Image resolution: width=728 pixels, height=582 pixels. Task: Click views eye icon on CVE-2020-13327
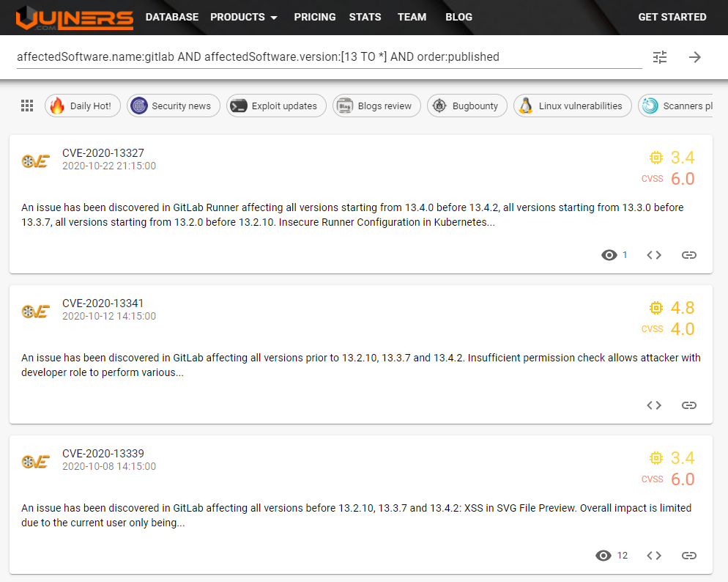point(609,255)
